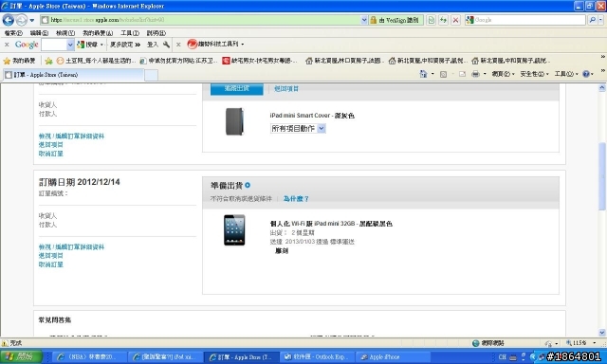Expand the Google toolbar search field dropdown
The width and height of the screenshot is (607, 364).
(70, 45)
